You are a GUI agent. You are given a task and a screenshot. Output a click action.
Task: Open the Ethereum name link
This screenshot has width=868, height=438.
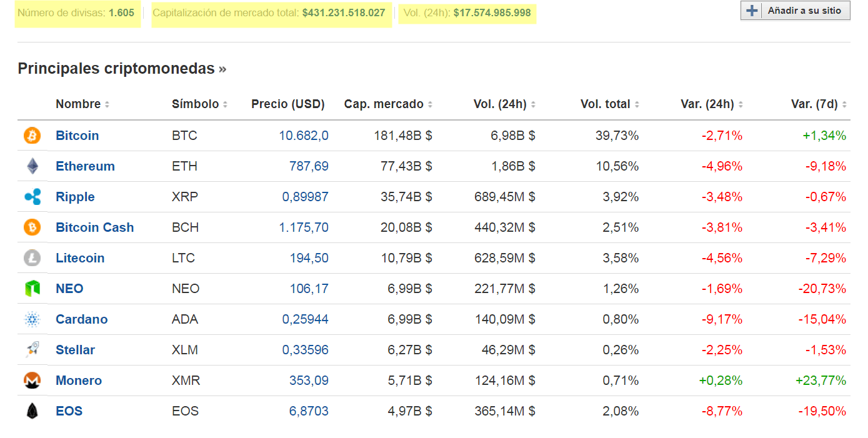(x=85, y=166)
